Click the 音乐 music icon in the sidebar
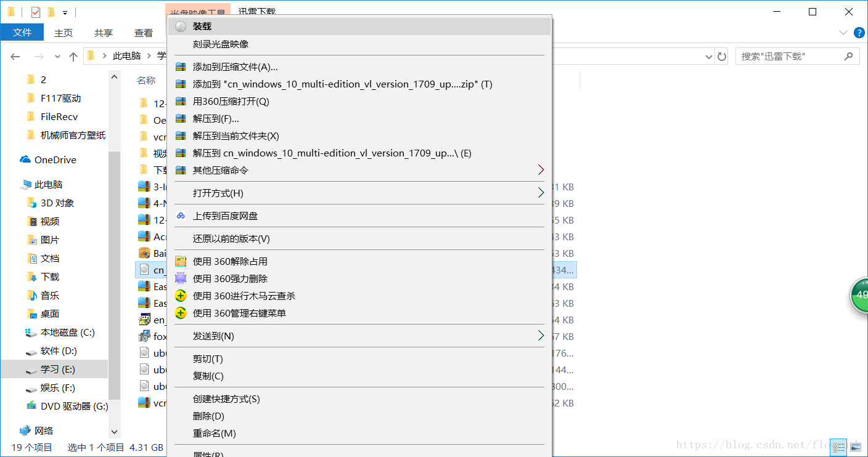Viewport: 868px width, 457px height. (31, 295)
